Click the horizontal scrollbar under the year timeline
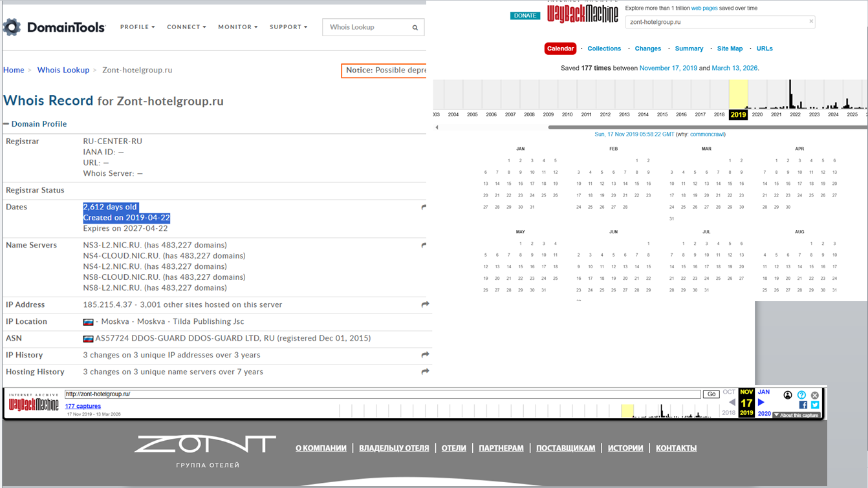The image size is (868, 488). point(708,127)
